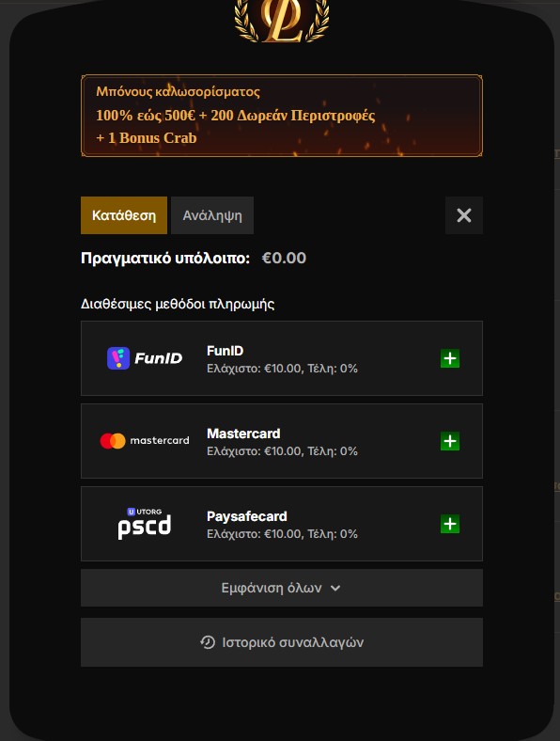Switch to the Κατάθεση tab
560x741 pixels.
coord(124,215)
